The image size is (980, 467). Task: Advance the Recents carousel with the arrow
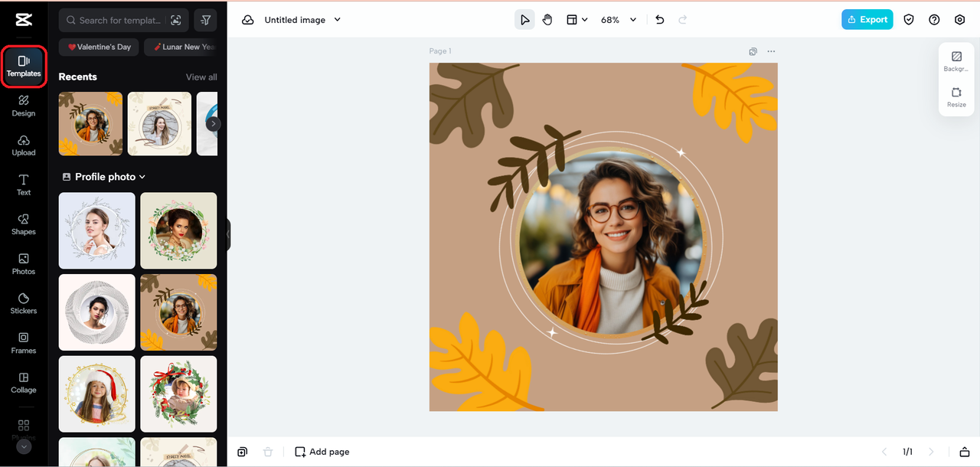pyautogui.click(x=214, y=124)
